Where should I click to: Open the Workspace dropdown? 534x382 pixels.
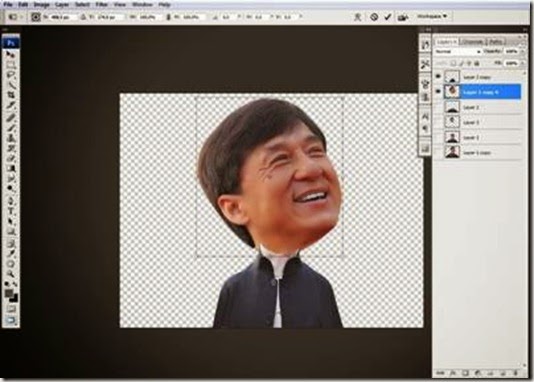[x=433, y=16]
